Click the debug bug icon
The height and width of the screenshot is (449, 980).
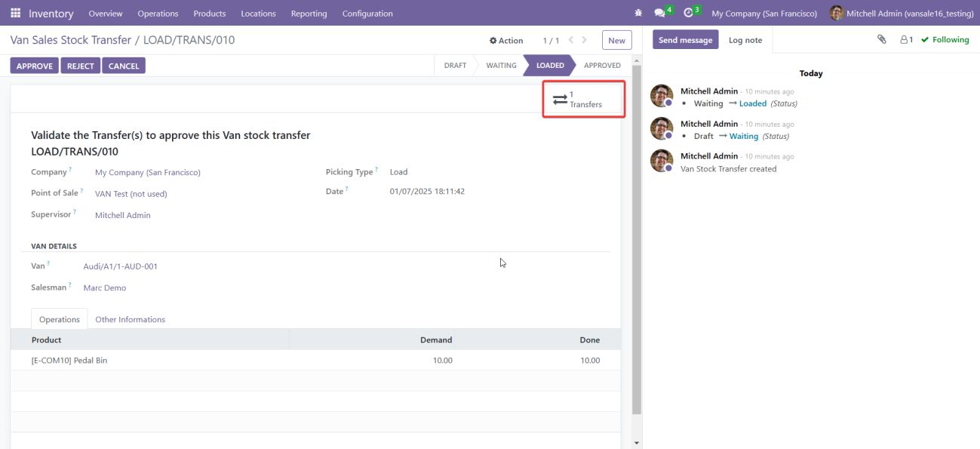(x=639, y=14)
